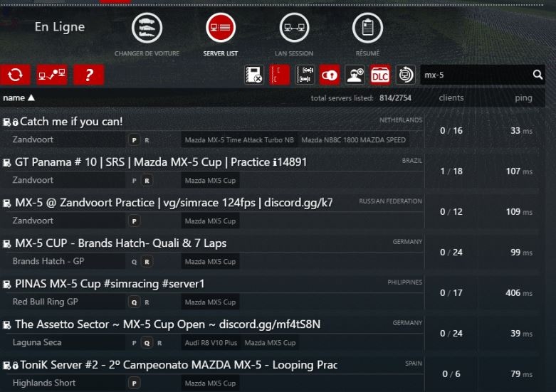Image resolution: width=556 pixels, height=392 pixels.
Task: Click the Audi R8 V10 Plus car tag
Action: coord(211,343)
